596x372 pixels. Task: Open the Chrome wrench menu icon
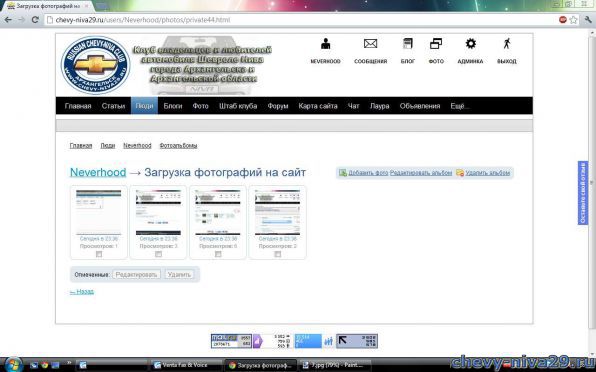pyautogui.click(x=588, y=20)
